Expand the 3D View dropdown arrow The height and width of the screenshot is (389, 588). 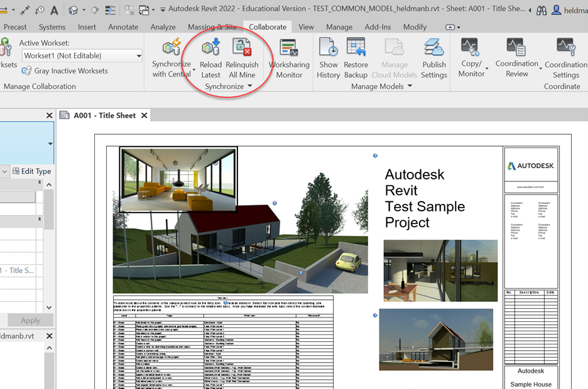(84, 10)
